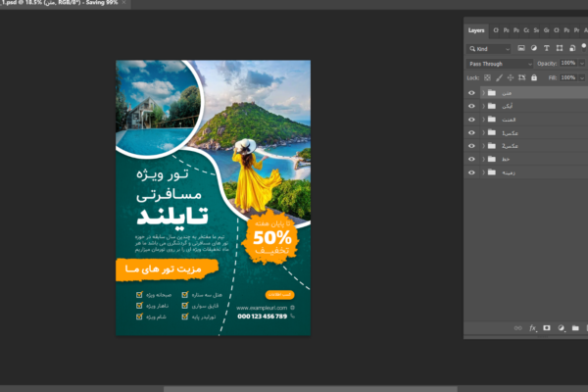Open the Kind filter type dropdown
The height and width of the screenshot is (392, 588).
489,48
